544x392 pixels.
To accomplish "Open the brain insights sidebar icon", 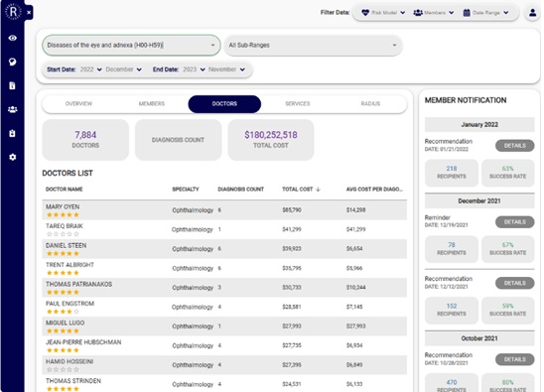I will tap(13, 62).
